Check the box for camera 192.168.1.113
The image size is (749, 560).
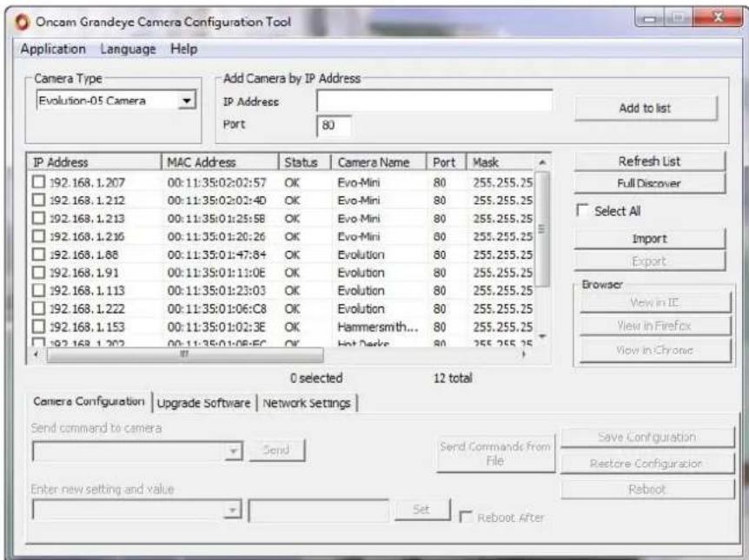[x=39, y=290]
